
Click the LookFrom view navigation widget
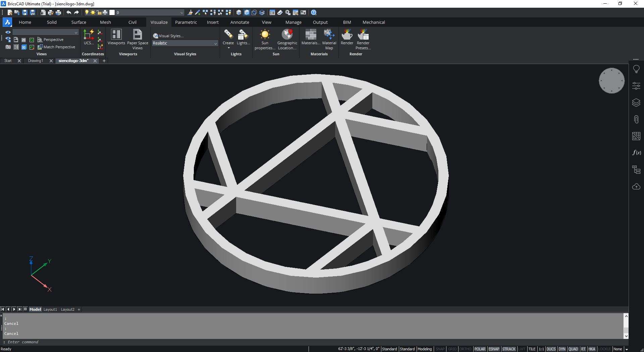(x=611, y=81)
